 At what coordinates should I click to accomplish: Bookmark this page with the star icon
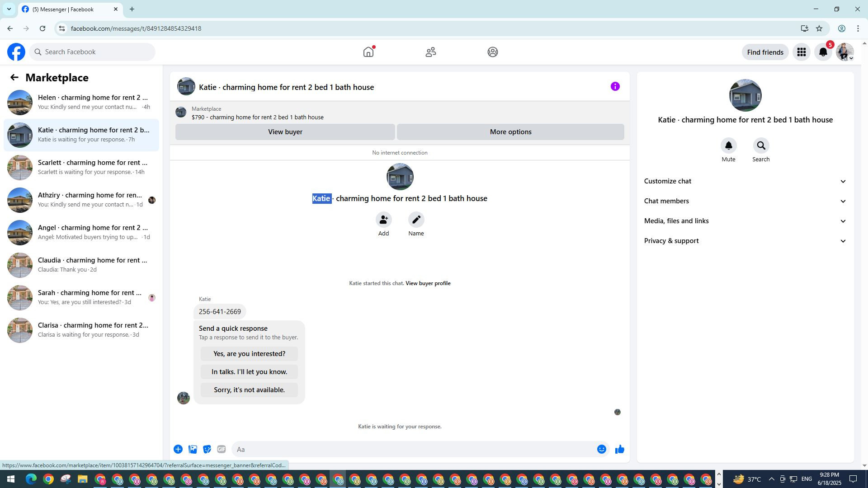click(x=819, y=28)
